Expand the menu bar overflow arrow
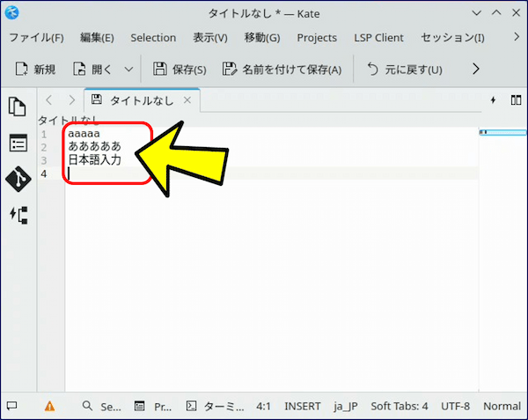The height and width of the screenshot is (420, 528). (516, 38)
